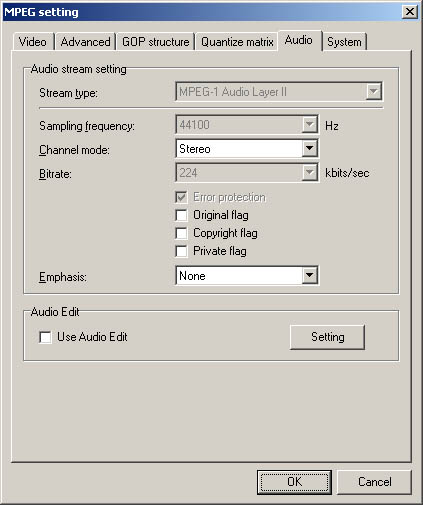Confirm settings with the OK button
423x505 pixels.
[x=294, y=482]
